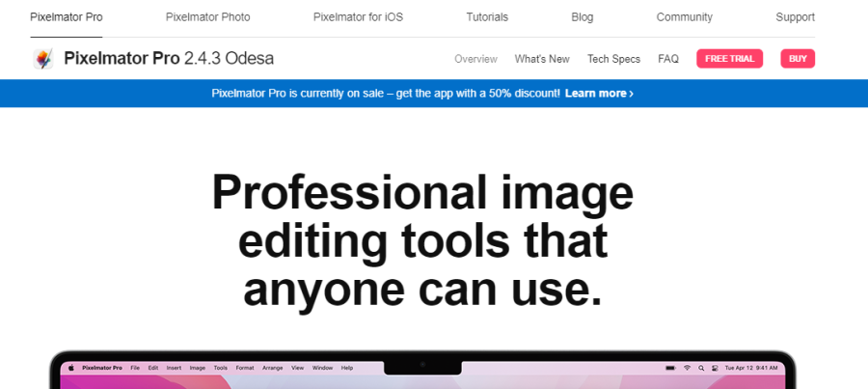Click the Spotlight search icon in MacBook menu bar
The height and width of the screenshot is (389, 868).
tap(701, 368)
